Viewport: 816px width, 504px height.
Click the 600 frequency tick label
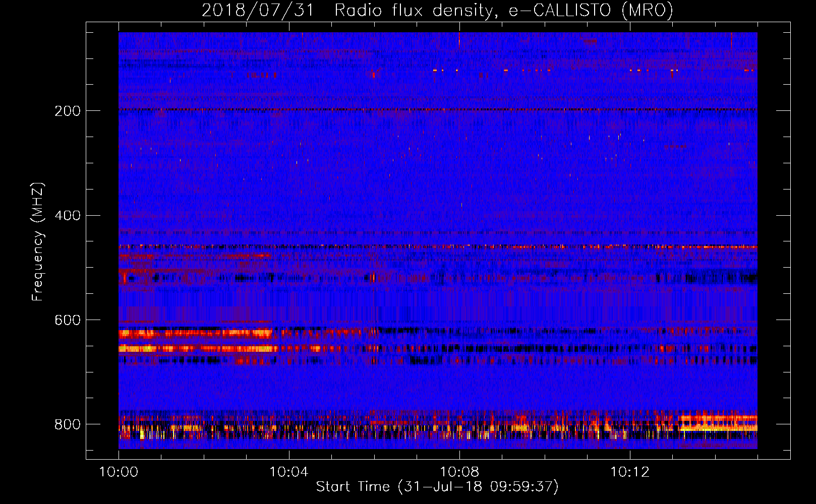coord(68,321)
